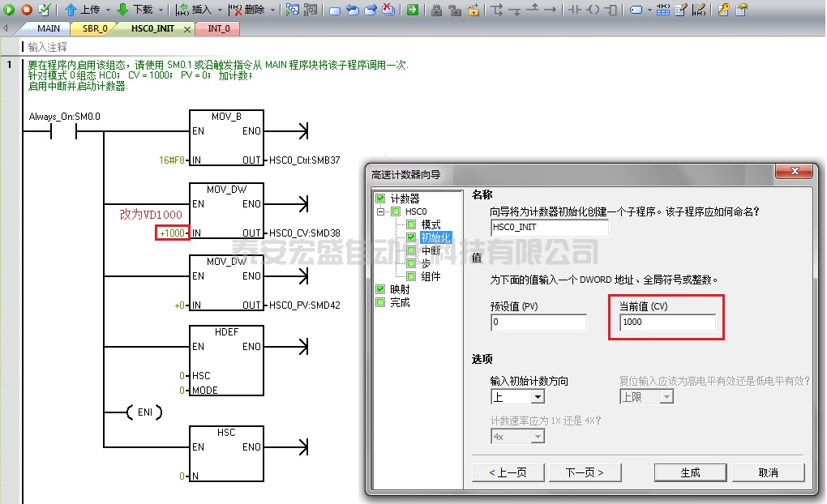Click the 映射 checkbox in wizard tree

[x=380, y=289]
